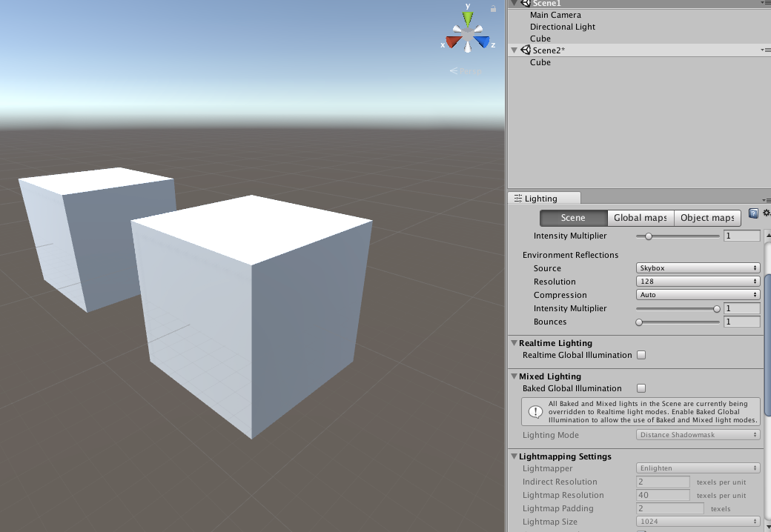Screen dimensions: 771x532
Task: Open Lighting help reference book icon
Action: [x=752, y=213]
